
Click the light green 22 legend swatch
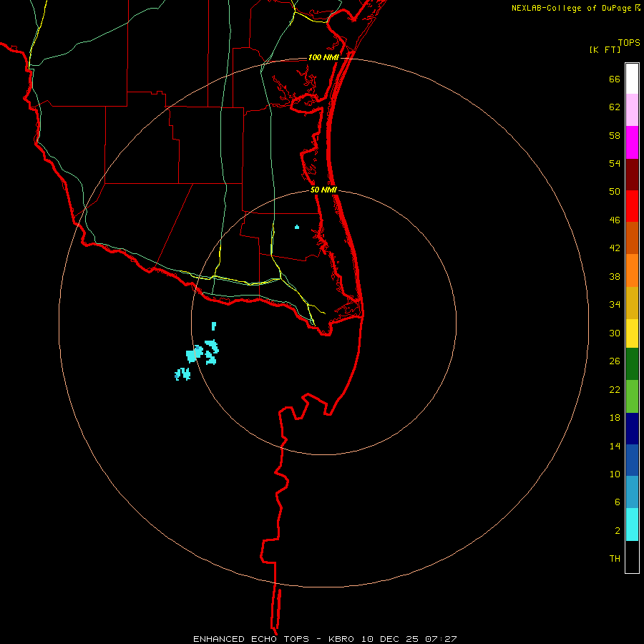(x=632, y=396)
